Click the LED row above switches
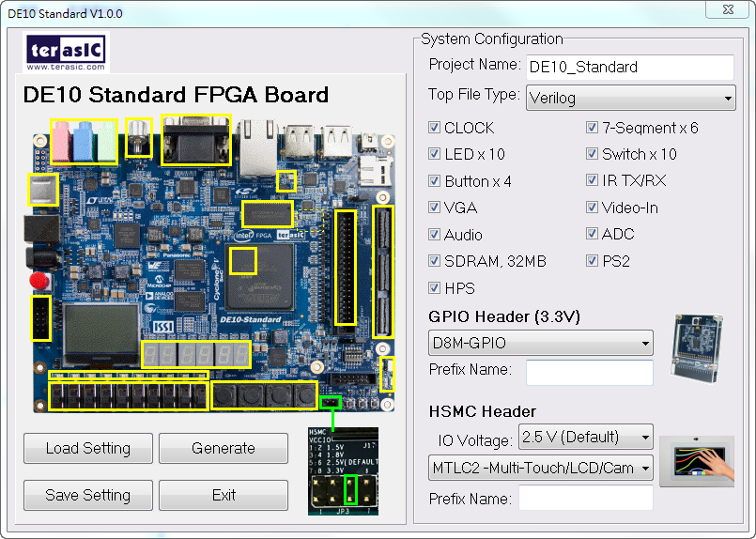Viewport: 756px width, 539px height. (129, 375)
